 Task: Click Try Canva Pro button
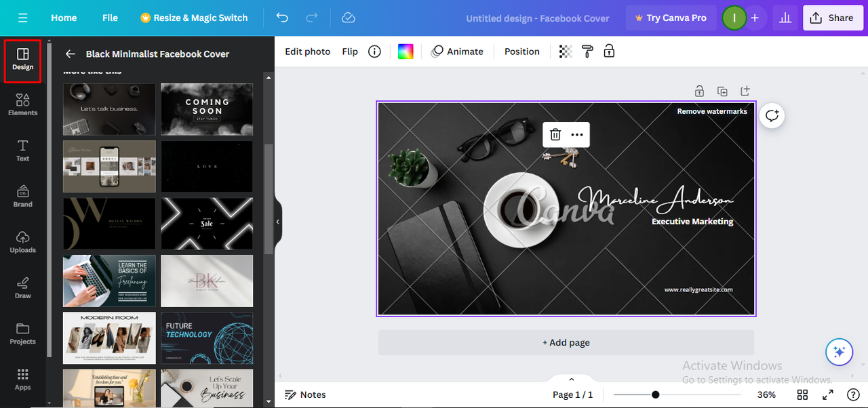(x=670, y=18)
